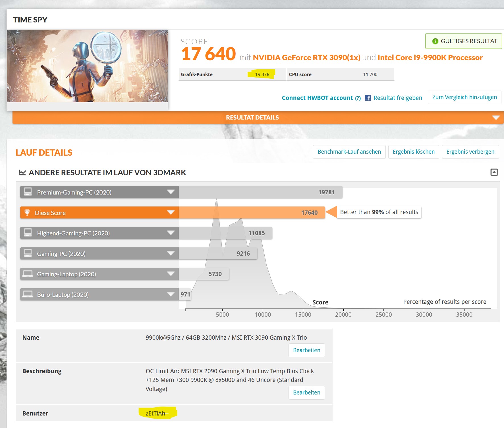504x428 pixels.
Task: Share result via Resultat freigeben
Action: [x=398, y=98]
